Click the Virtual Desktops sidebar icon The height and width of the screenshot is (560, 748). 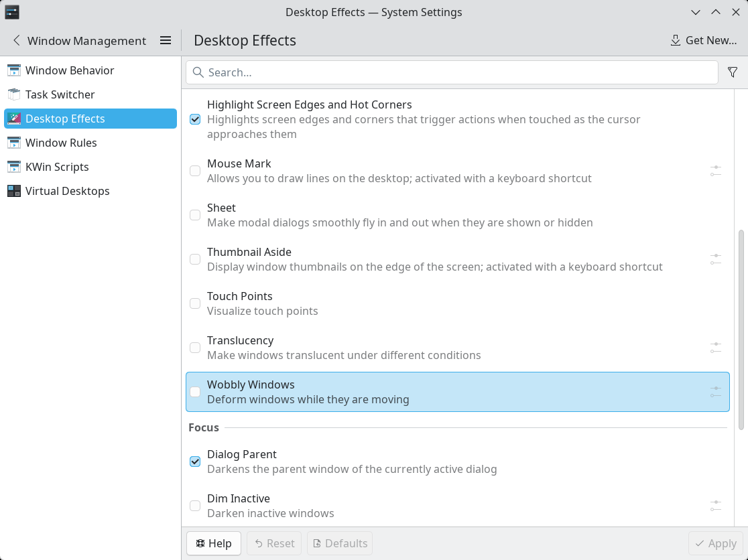tap(14, 191)
